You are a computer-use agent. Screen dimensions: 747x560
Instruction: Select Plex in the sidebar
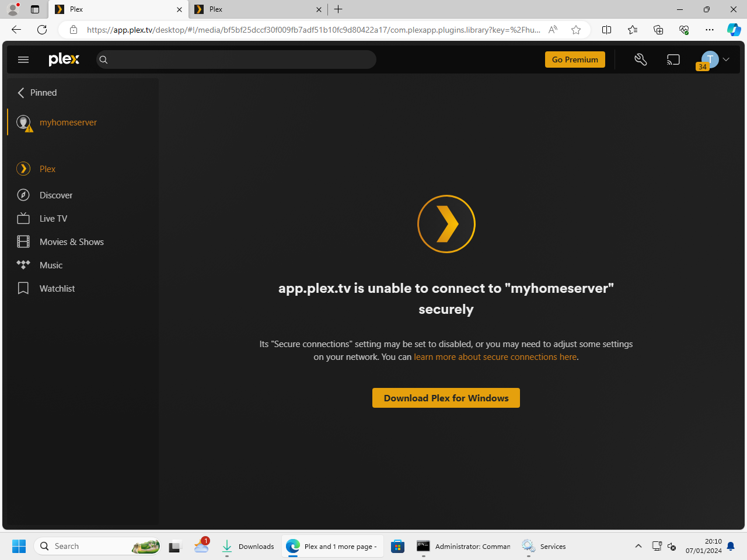(47, 169)
